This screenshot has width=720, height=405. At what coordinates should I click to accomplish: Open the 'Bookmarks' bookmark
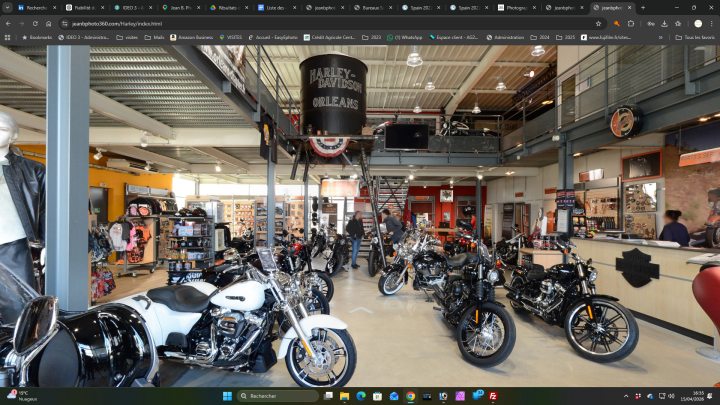(37, 37)
